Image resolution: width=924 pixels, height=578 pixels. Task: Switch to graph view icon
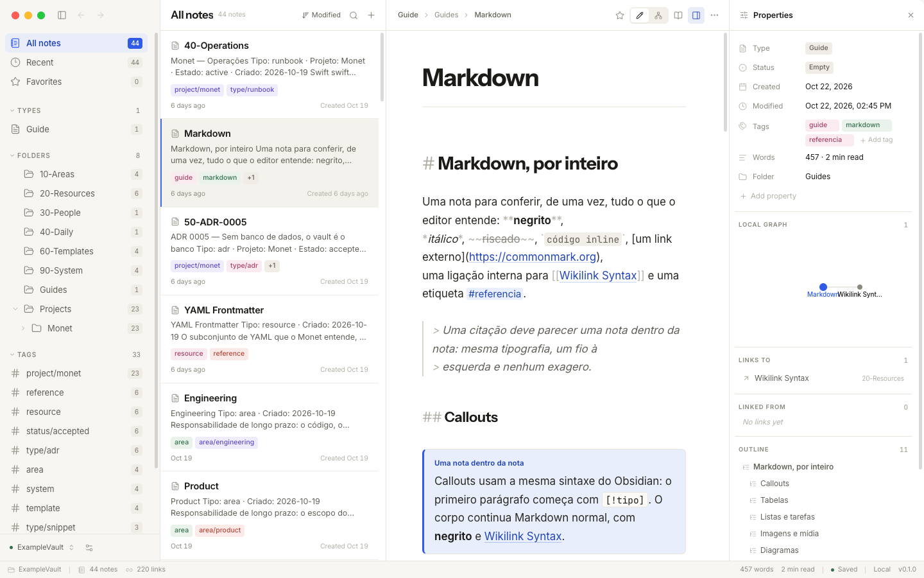pyautogui.click(x=658, y=15)
